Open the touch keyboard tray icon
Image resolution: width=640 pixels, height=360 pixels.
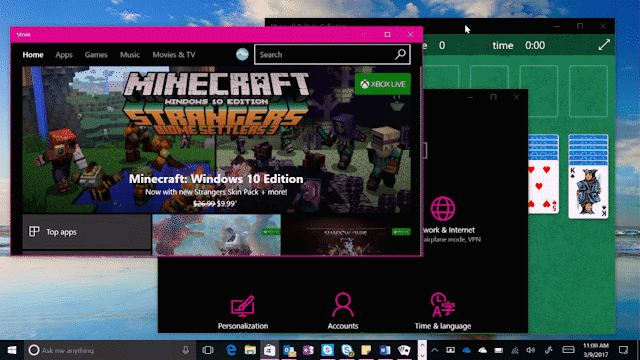(x=568, y=350)
